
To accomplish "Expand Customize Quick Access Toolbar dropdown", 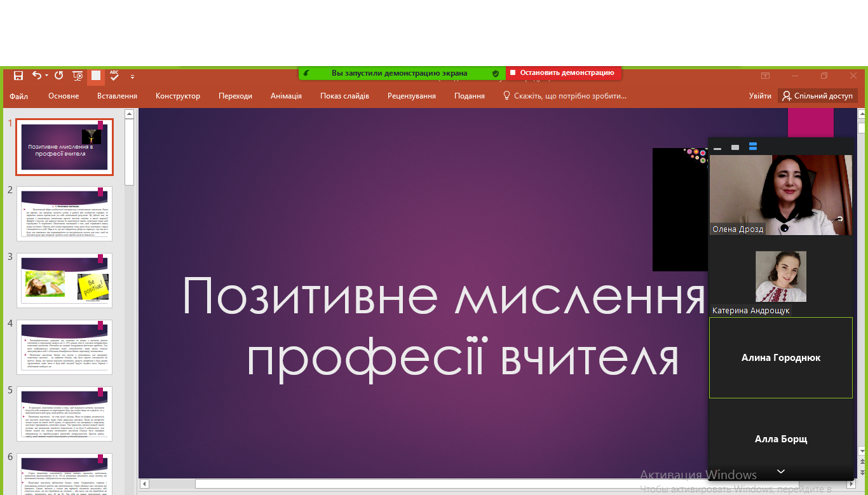I will tap(133, 77).
